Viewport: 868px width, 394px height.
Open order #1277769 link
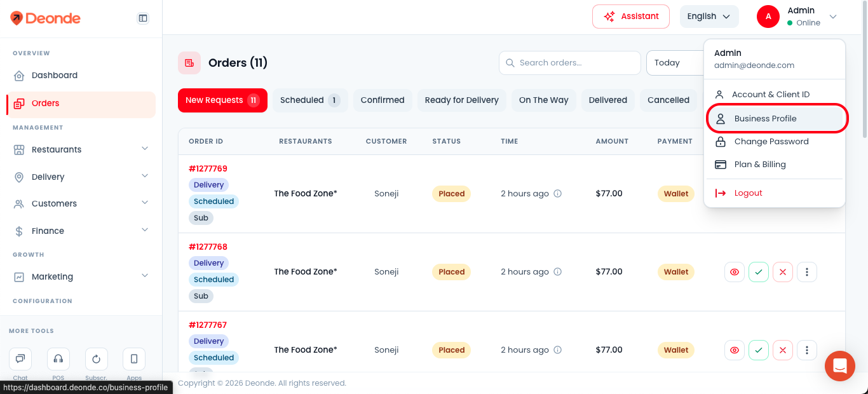208,169
